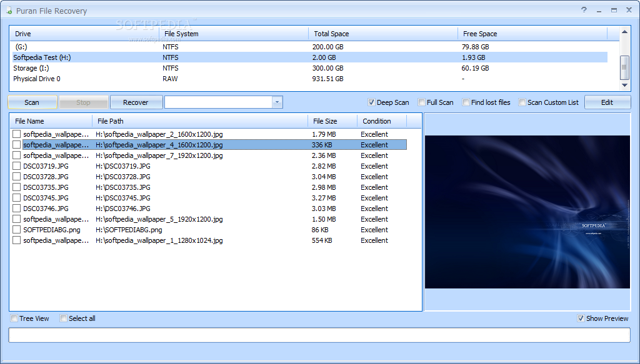This screenshot has width=640, height=364.
Task: Click the 3.27 MB file size cell
Action: [x=324, y=198]
